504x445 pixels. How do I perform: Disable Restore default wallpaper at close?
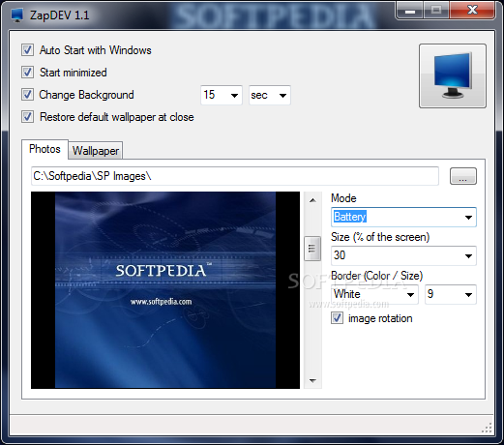(x=27, y=117)
